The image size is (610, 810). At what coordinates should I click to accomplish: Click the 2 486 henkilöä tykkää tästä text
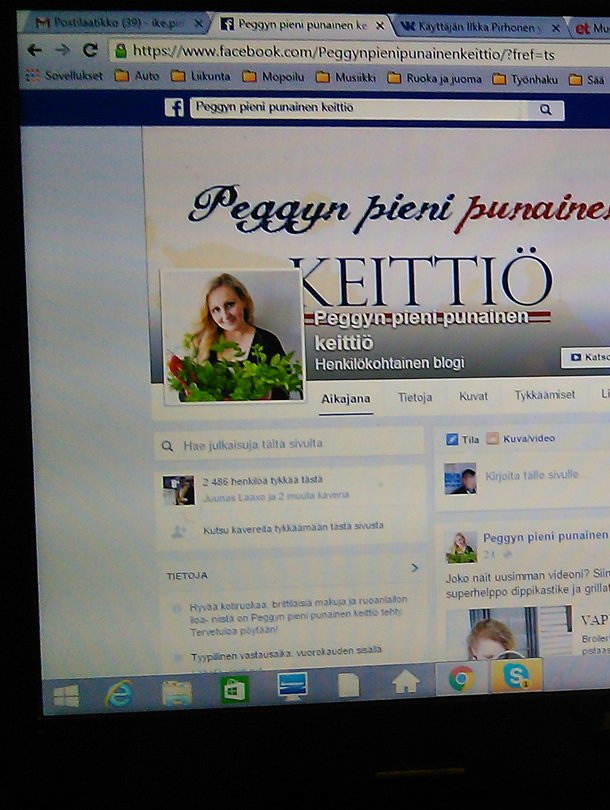(262, 481)
